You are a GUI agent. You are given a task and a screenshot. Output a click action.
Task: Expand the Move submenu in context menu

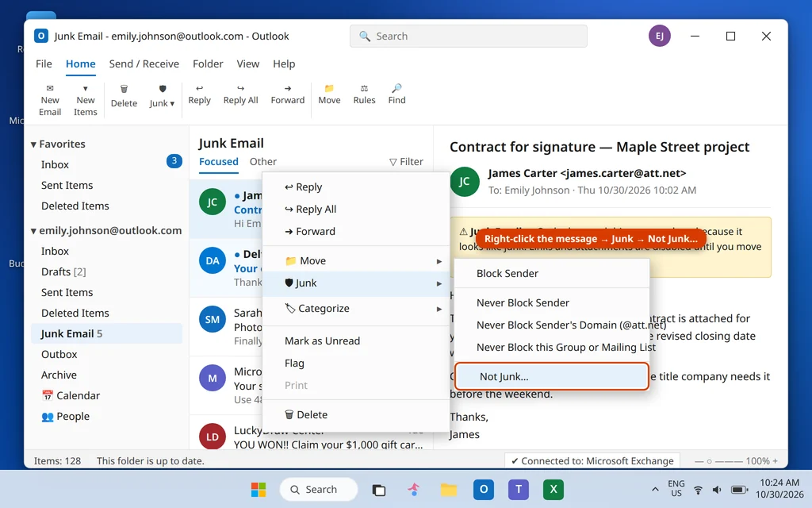356,260
